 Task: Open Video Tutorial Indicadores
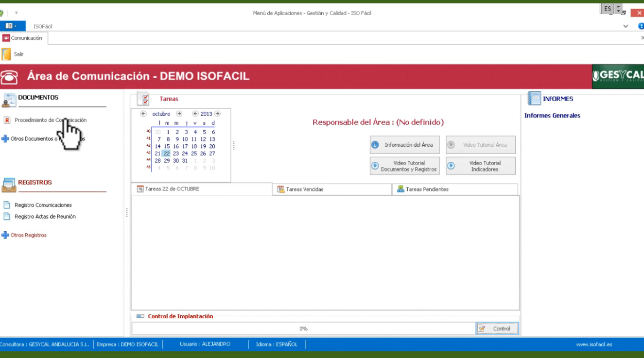[481, 166]
